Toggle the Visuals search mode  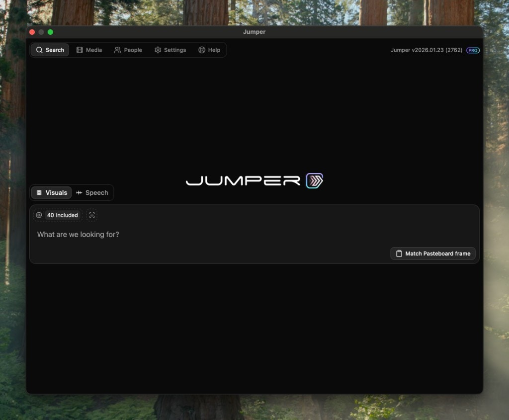click(51, 193)
